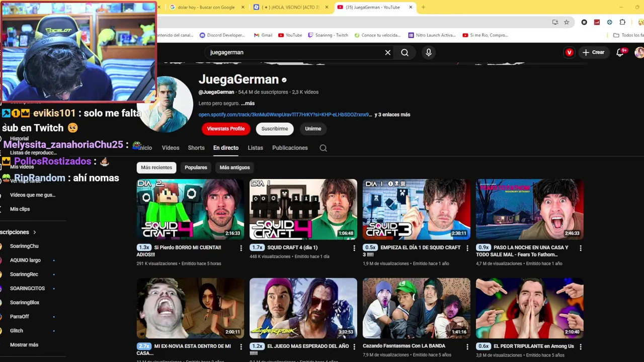
Task: Close the JuegaGerman YouTube tab
Action: pos(411,7)
